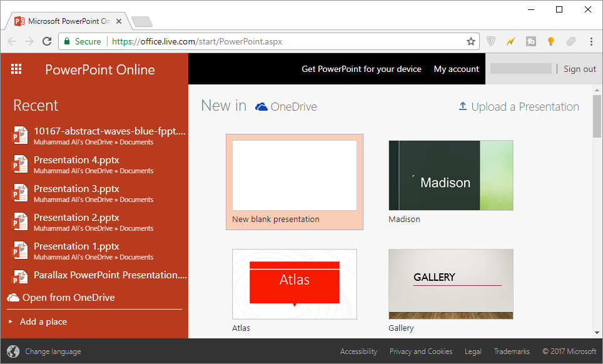Open Presentation 3.pptx file name
Screen dimensions: 603x364
[x=76, y=189]
